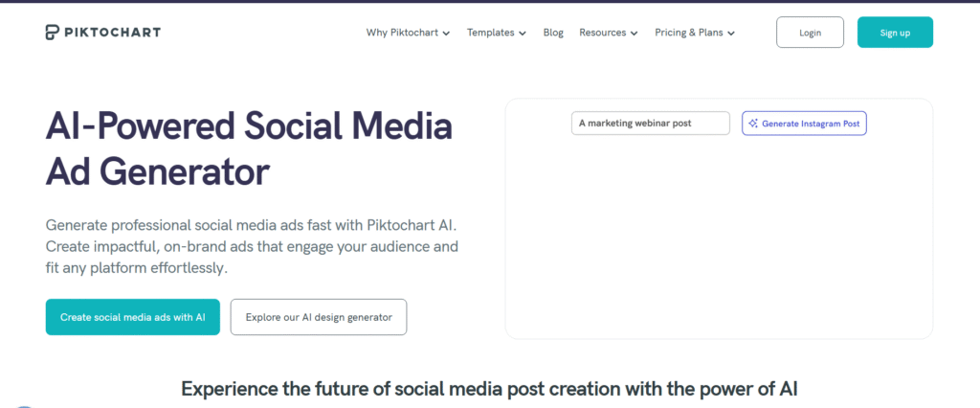
Task: Click the Piktochart logo icon
Action: [x=53, y=33]
